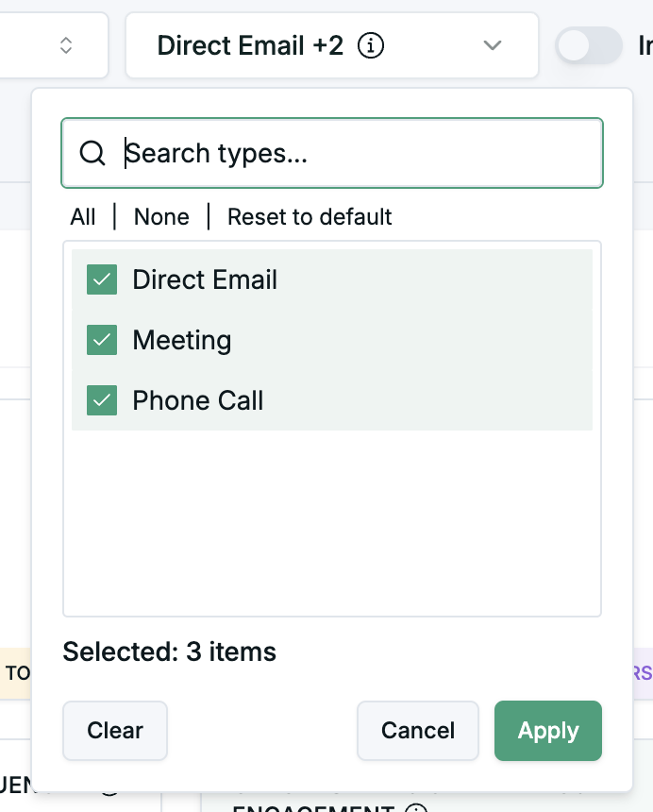Viewport: 653px width, 812px height.
Task: Uncheck the Phone Call checkbox
Action: (x=102, y=401)
